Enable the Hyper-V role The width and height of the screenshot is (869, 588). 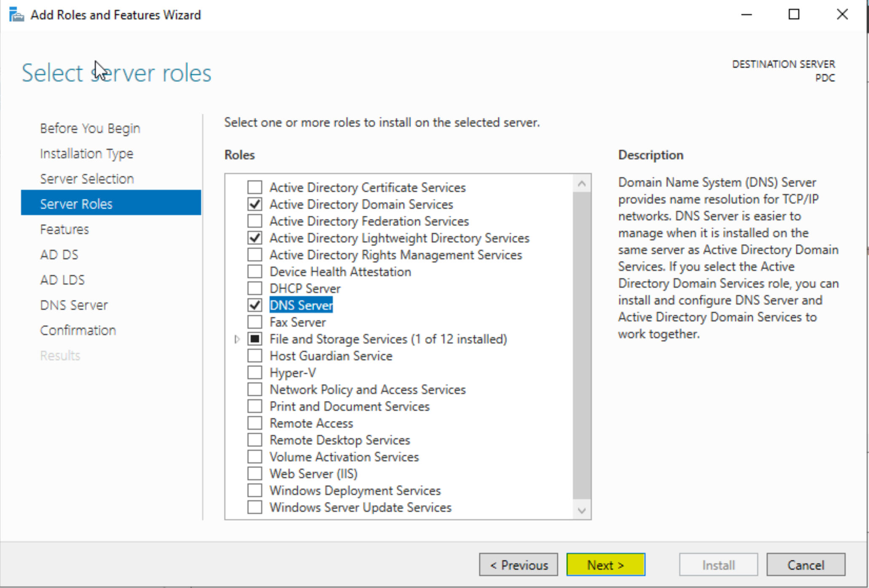pos(255,372)
